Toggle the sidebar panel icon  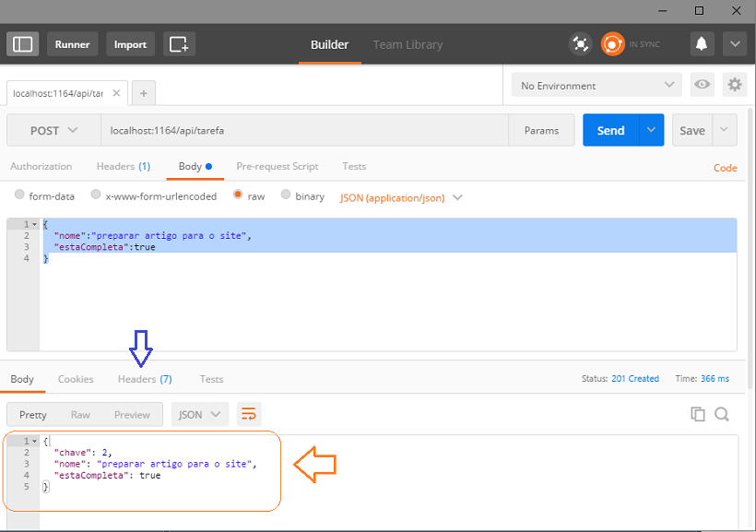pos(23,44)
